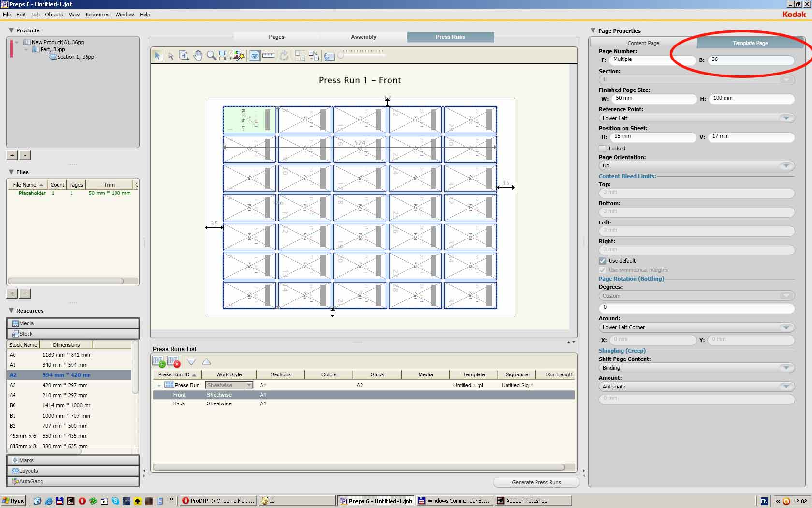Select the Hand pan tool
Image resolution: width=812 pixels, height=508 pixels.
(x=198, y=56)
